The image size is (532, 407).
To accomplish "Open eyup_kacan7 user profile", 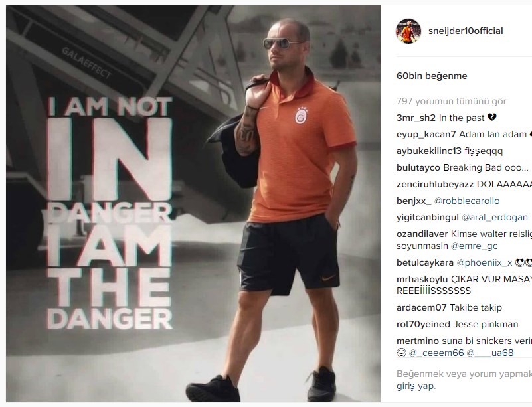I will pos(426,134).
